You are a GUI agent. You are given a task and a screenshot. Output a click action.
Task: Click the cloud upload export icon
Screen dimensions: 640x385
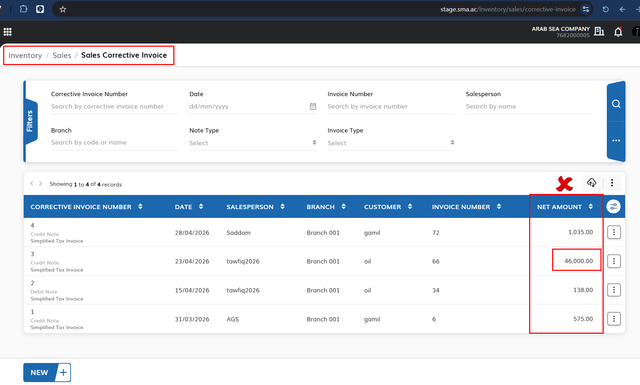click(591, 182)
